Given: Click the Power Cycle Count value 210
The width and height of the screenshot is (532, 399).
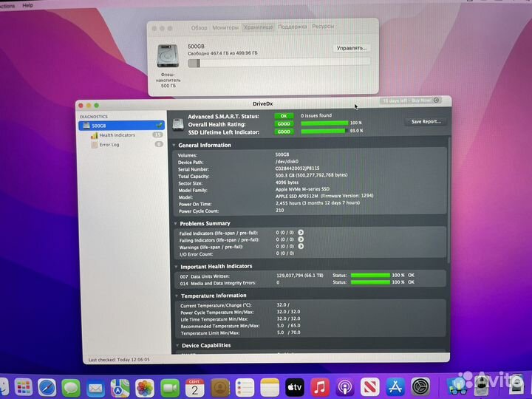Looking at the screenshot, I should tap(279, 211).
